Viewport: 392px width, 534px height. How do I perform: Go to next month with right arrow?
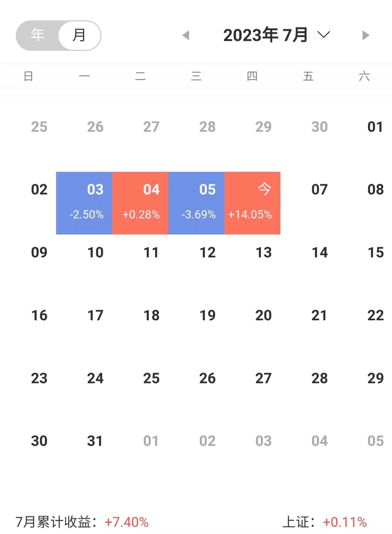click(366, 35)
